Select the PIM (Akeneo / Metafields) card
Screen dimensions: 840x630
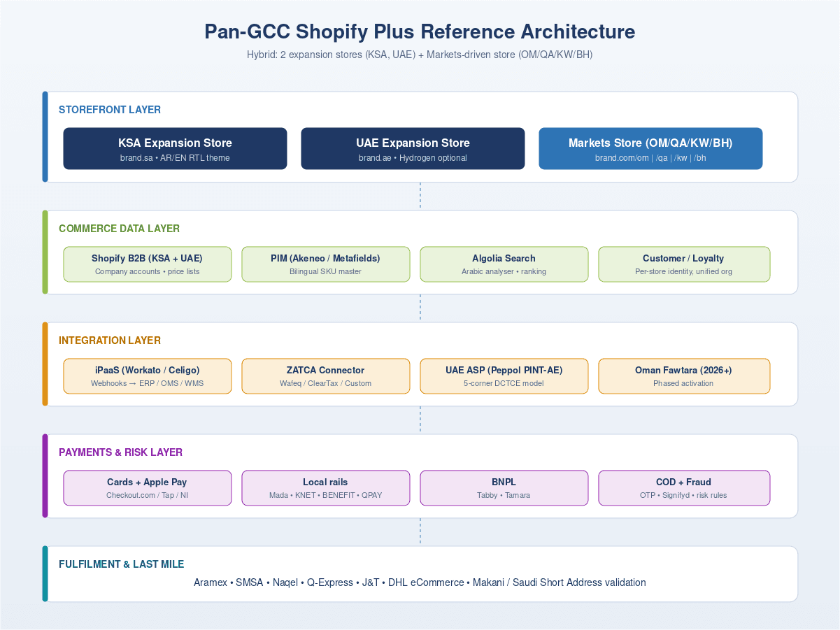click(x=326, y=264)
